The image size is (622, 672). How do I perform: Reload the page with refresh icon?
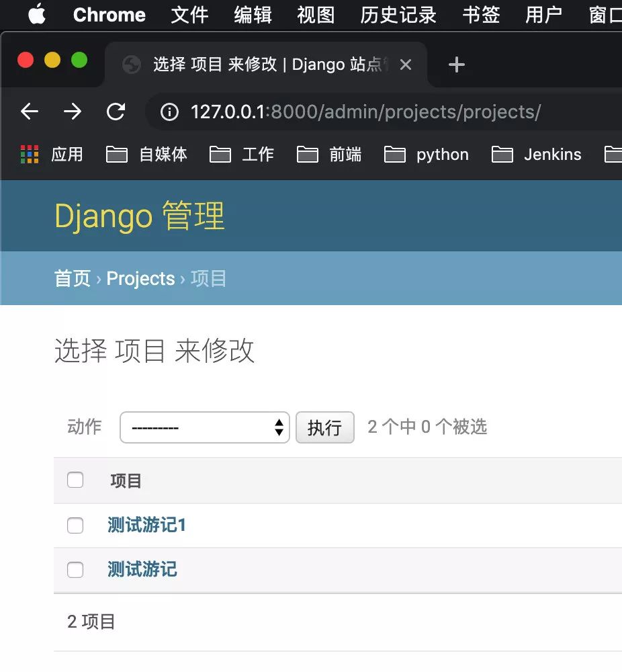(116, 112)
